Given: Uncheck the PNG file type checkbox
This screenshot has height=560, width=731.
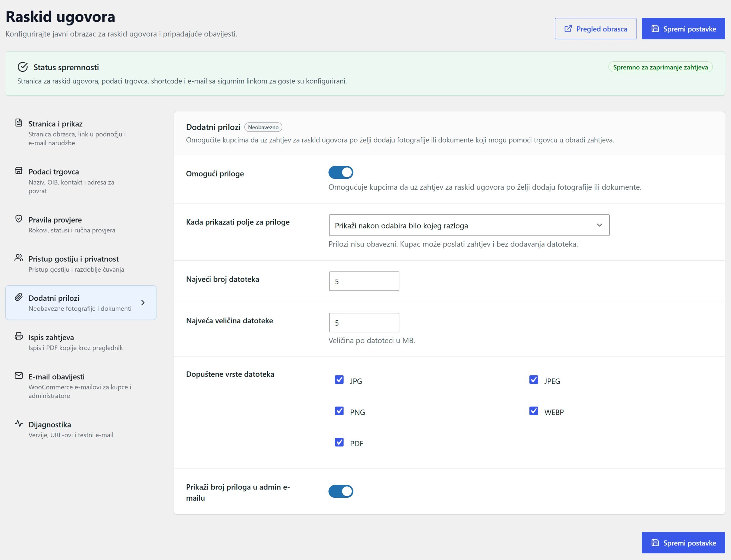Looking at the screenshot, I should [339, 411].
